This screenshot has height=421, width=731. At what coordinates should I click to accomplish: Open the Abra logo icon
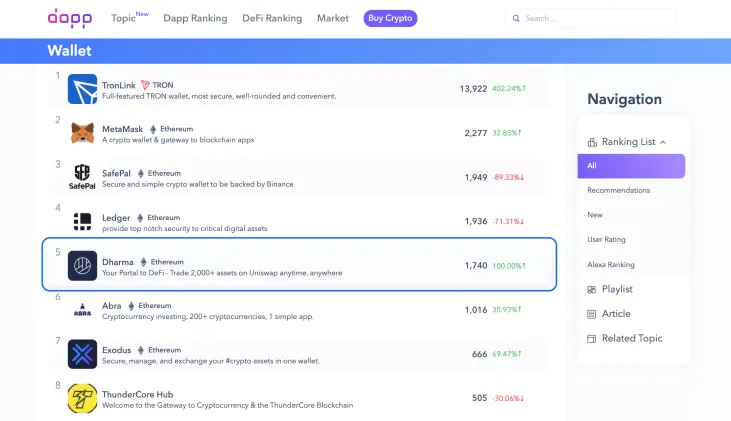pyautogui.click(x=83, y=310)
